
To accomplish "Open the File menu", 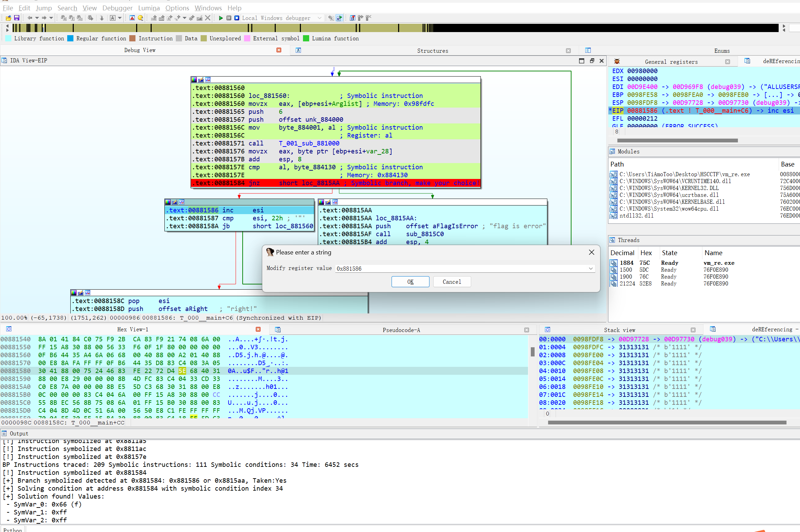I will coord(8,8).
